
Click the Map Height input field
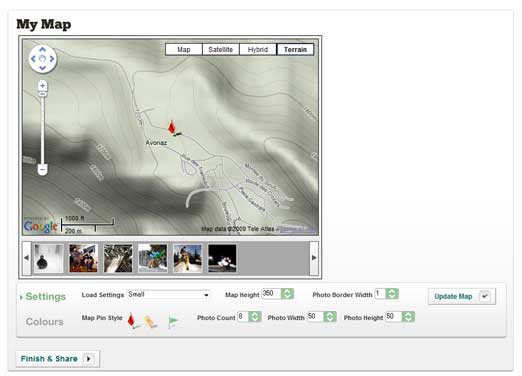(271, 294)
